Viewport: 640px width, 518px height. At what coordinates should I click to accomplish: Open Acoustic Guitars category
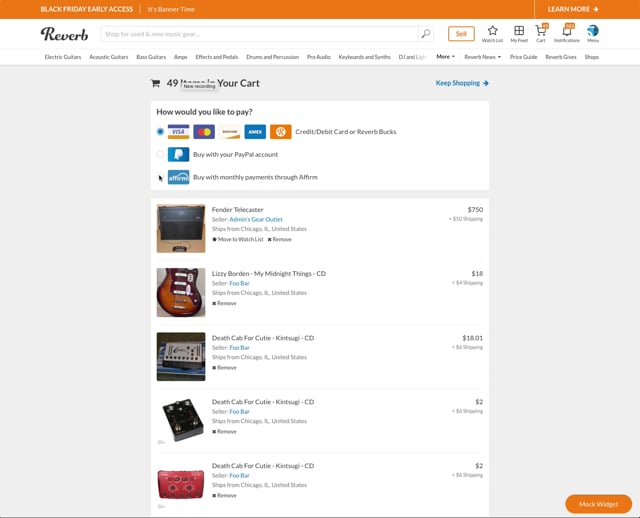click(x=109, y=57)
